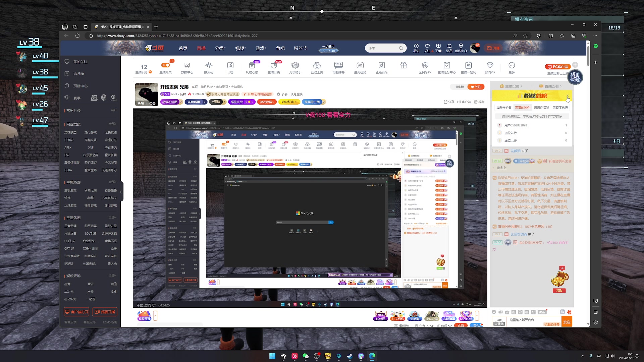Open WeChat from the Windows taskbar
This screenshot has height=362, width=644.
tap(305, 356)
